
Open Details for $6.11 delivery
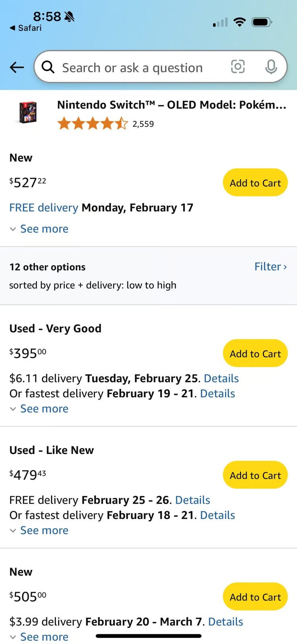click(x=221, y=378)
